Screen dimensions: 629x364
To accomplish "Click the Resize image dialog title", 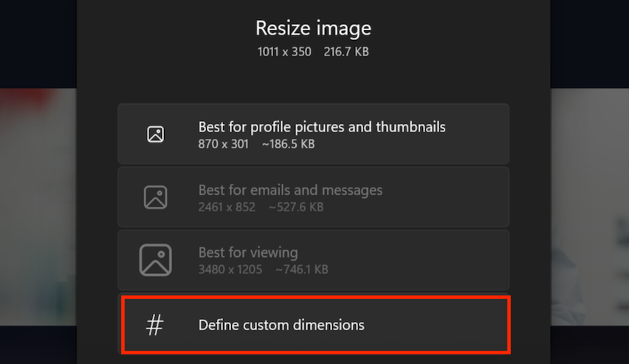I will pyautogui.click(x=313, y=29).
